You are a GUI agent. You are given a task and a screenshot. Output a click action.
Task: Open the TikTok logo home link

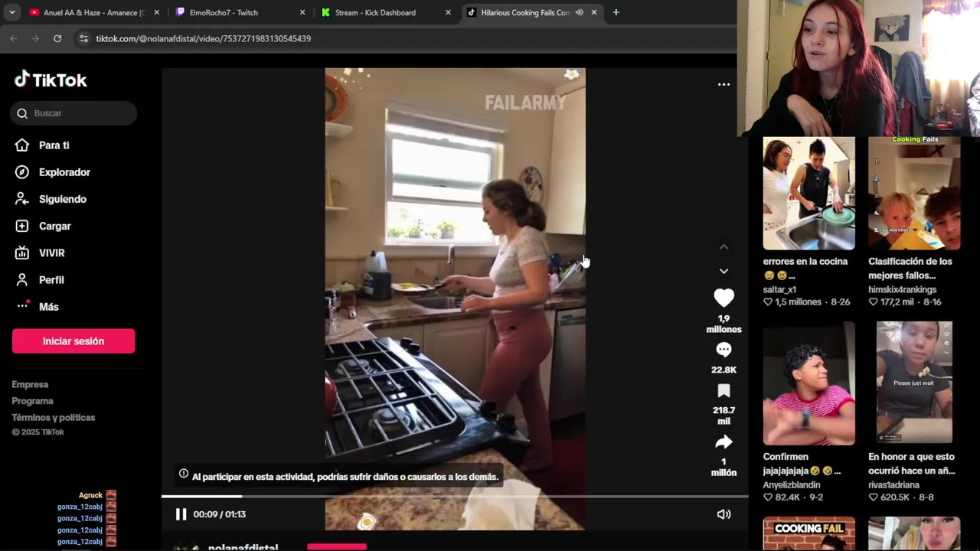[51, 80]
